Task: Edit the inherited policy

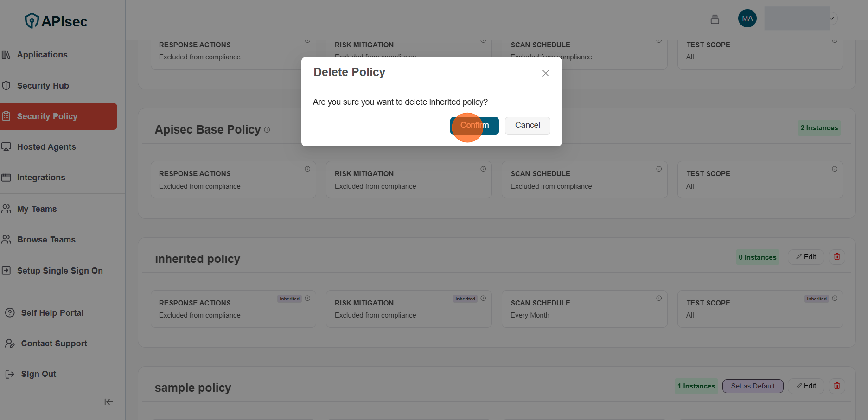Action: (805, 256)
